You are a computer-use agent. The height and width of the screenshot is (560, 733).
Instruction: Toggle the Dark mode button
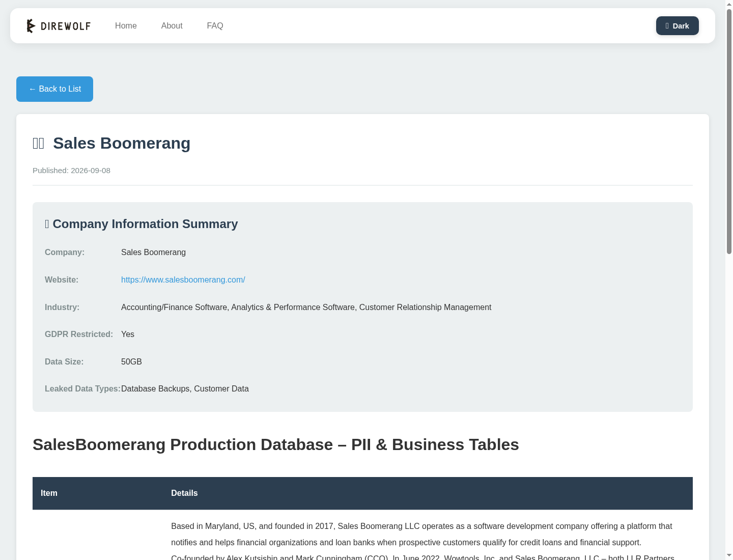point(677,26)
